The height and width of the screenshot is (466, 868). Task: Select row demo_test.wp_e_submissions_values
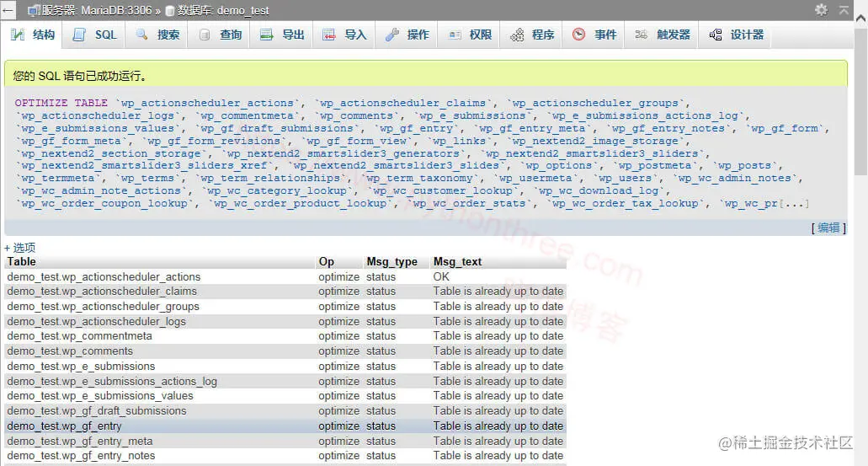(285, 396)
